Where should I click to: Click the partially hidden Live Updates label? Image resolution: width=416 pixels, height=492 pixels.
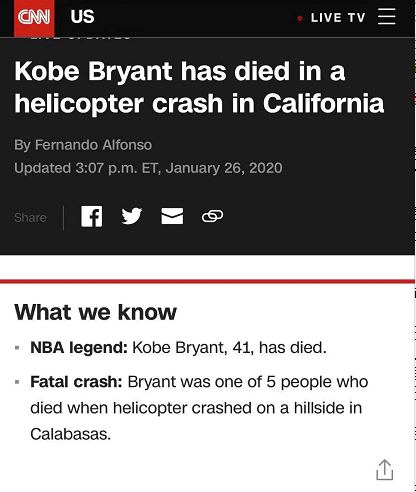tap(80, 39)
